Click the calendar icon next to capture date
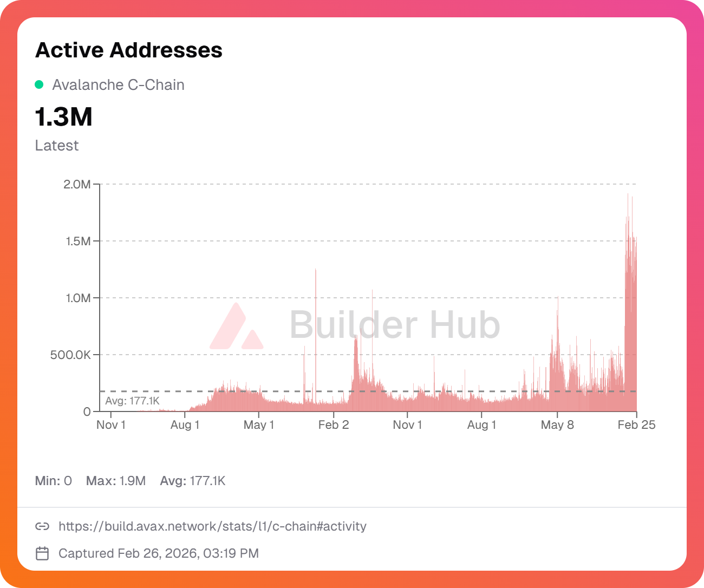 point(42,553)
